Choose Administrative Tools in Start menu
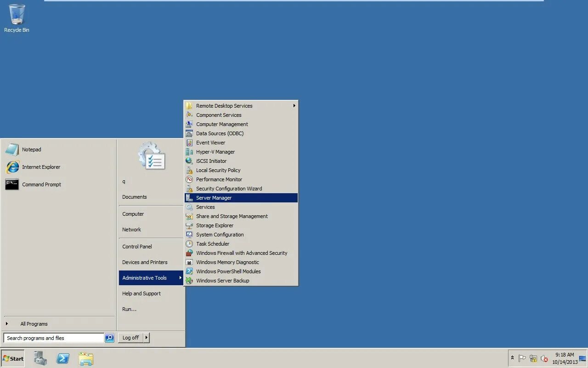The height and width of the screenshot is (368, 588). (151, 278)
